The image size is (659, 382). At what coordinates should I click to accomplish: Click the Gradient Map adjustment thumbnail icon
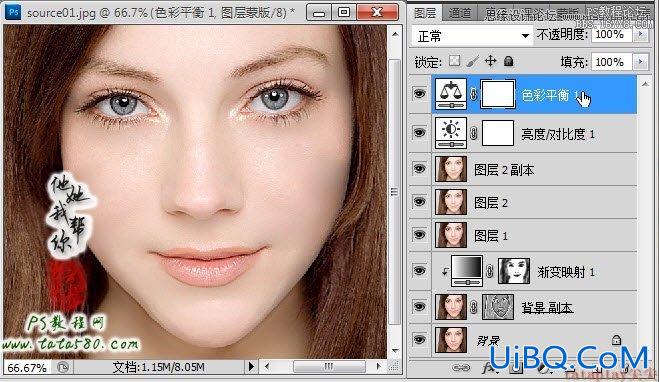(x=467, y=271)
